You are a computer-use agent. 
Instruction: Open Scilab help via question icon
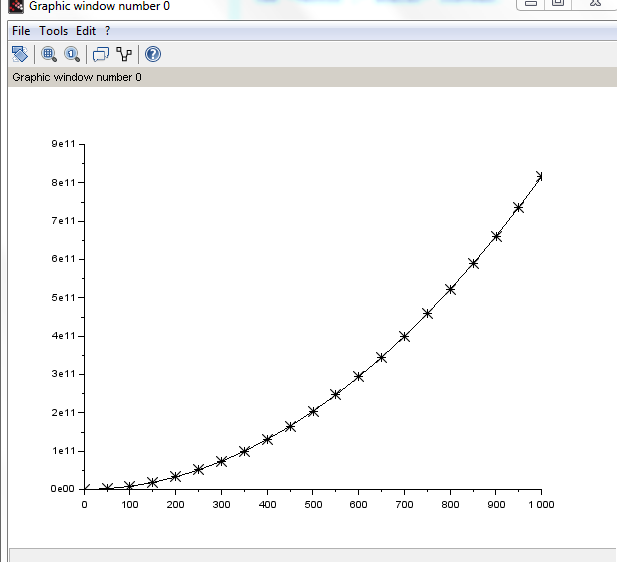point(153,54)
